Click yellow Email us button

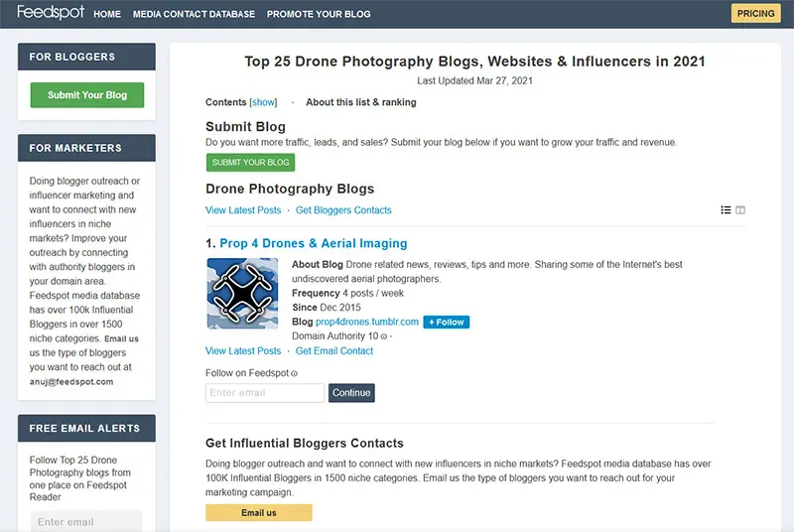pos(259,513)
